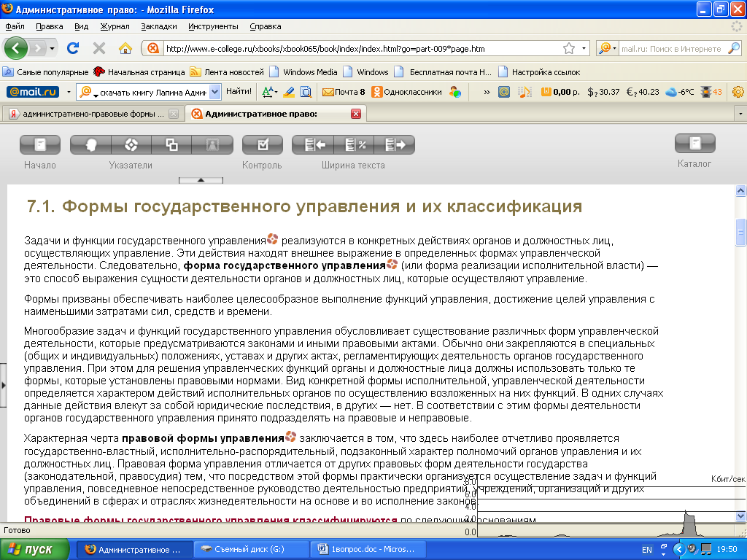The width and height of the screenshot is (747, 560).
Task: Focus the mail.ru Поиск в Интернете field
Action: point(673,49)
